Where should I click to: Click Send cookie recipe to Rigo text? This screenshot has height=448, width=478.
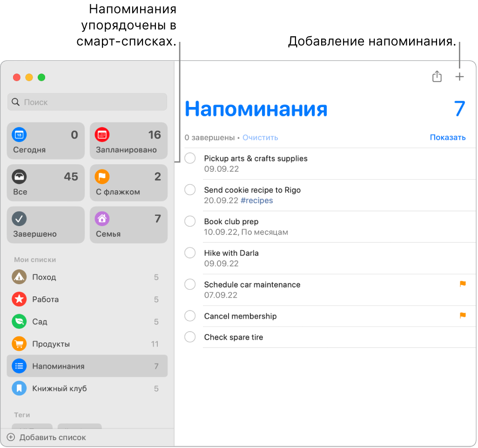coord(252,190)
